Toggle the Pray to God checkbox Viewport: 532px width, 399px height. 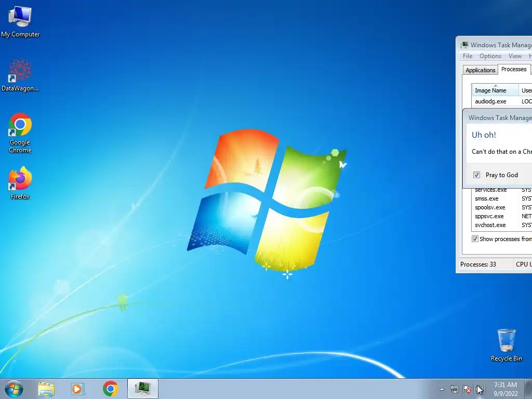point(476,175)
